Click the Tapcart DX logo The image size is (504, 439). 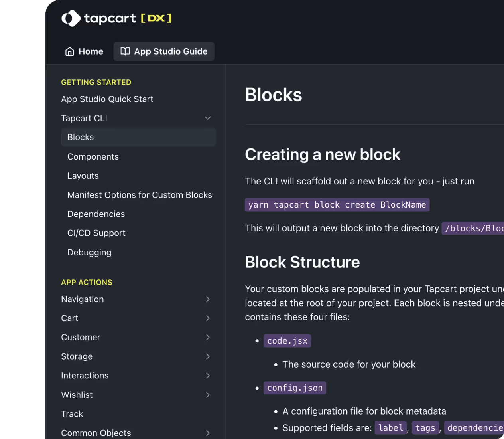click(x=116, y=18)
